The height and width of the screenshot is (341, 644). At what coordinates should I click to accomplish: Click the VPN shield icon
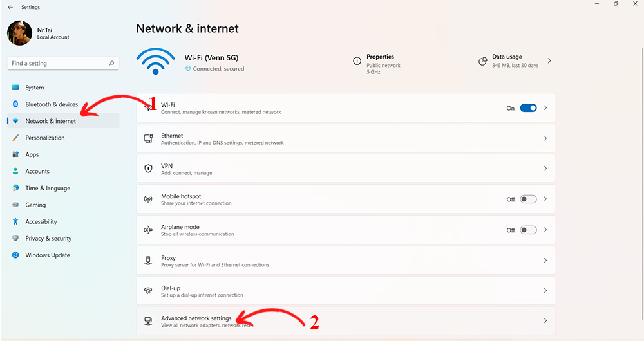(148, 169)
